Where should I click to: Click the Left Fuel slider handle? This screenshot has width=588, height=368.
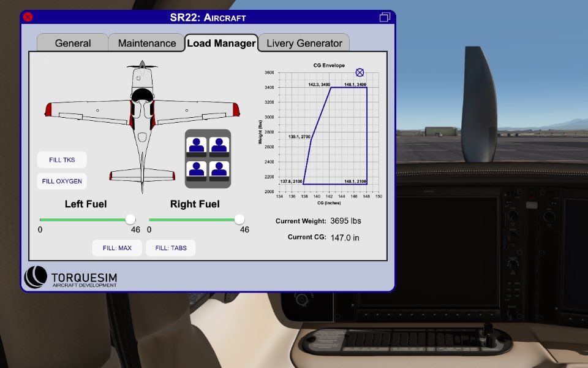tap(130, 220)
